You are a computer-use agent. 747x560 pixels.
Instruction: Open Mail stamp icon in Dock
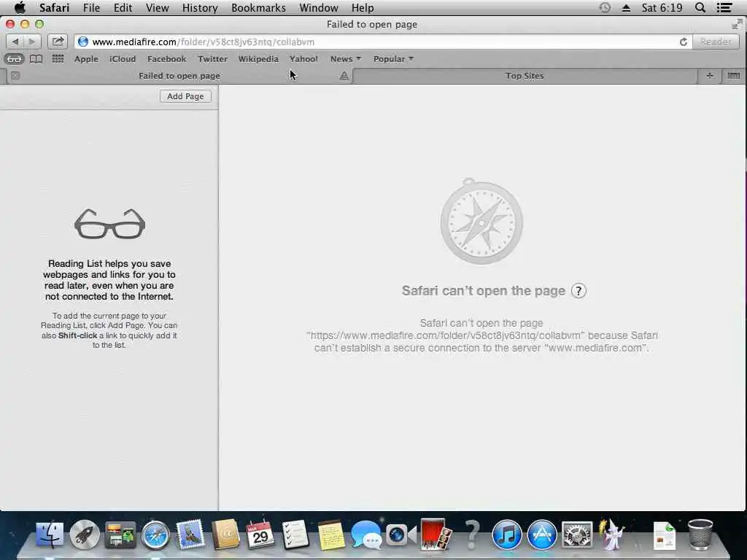[x=190, y=534]
